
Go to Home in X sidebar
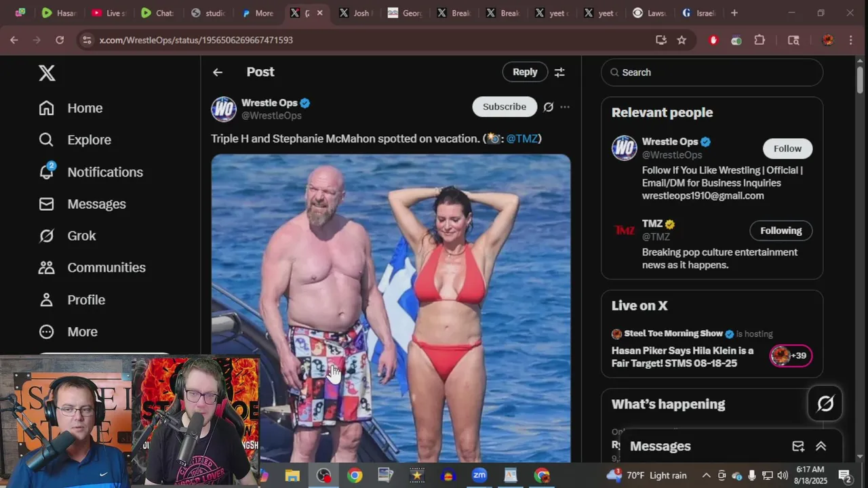[x=71, y=108]
